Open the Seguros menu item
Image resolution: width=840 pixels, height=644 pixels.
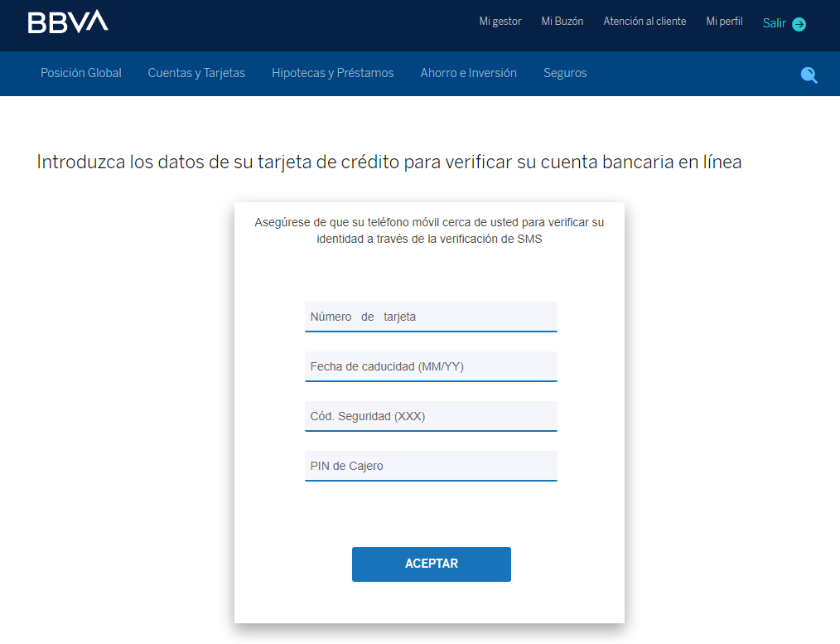(565, 73)
